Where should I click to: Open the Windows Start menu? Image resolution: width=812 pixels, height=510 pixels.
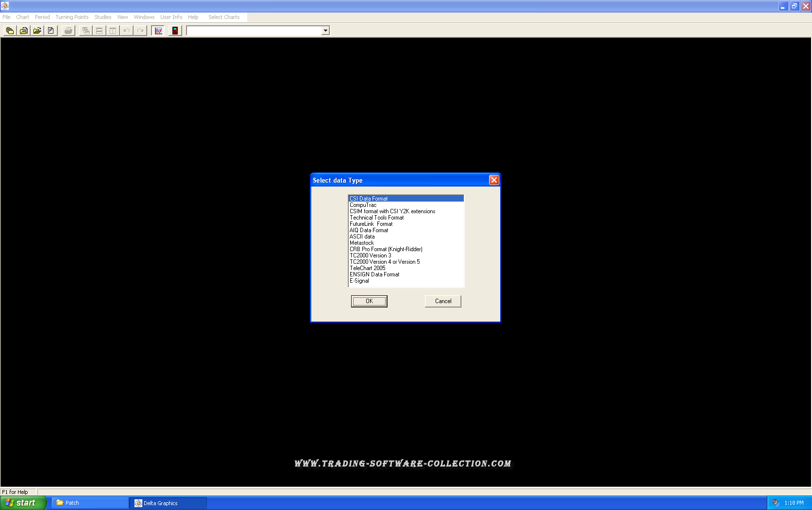(x=23, y=503)
